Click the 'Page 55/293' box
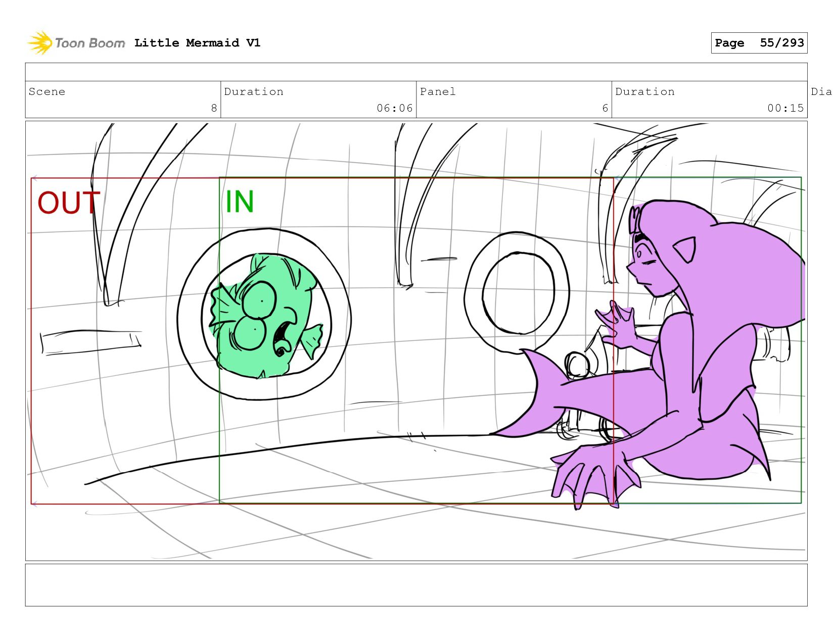This screenshot has width=834, height=644. [x=759, y=43]
